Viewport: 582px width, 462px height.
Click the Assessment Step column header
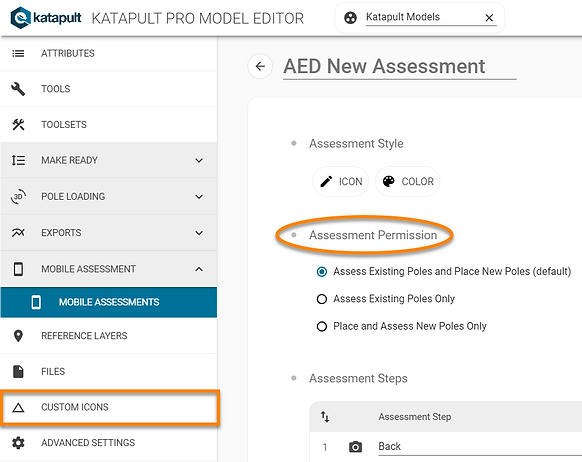coord(415,417)
